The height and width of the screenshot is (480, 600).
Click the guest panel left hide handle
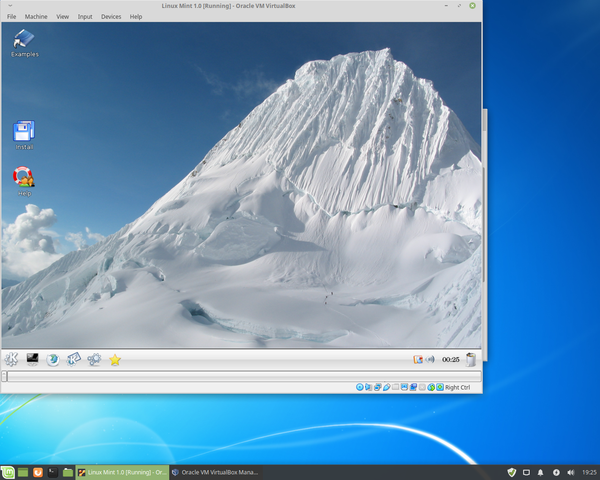4,376
